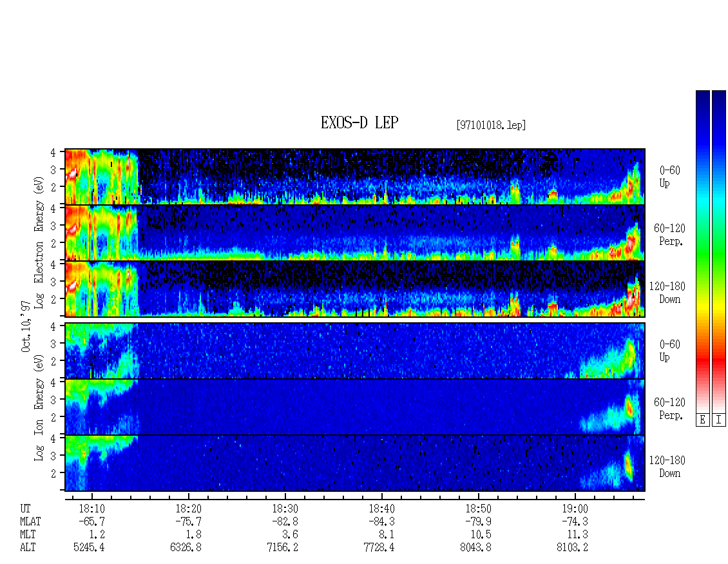
Task: Click the 18:50 UT time label
Action: pyautogui.click(x=478, y=509)
